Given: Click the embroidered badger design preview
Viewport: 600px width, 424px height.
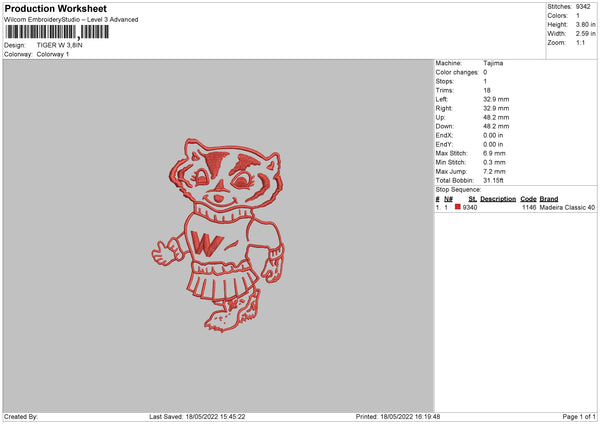Looking at the screenshot, I should tap(218, 235).
